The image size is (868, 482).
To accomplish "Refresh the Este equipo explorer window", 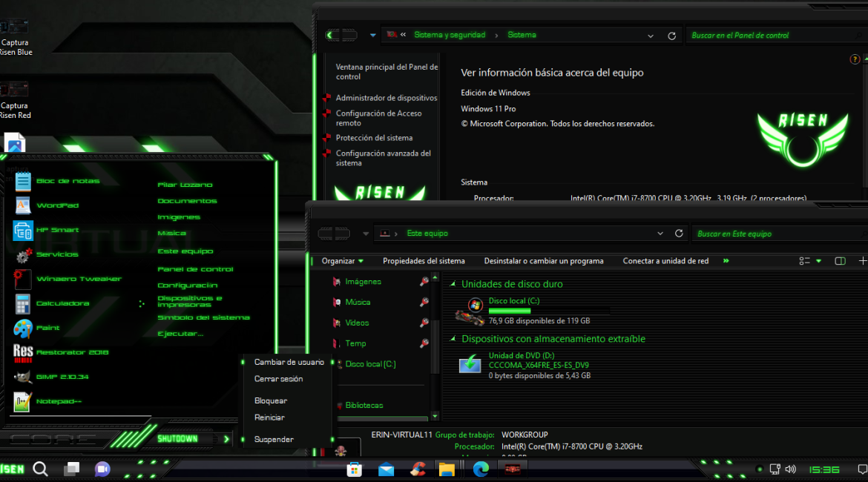I will (x=678, y=234).
